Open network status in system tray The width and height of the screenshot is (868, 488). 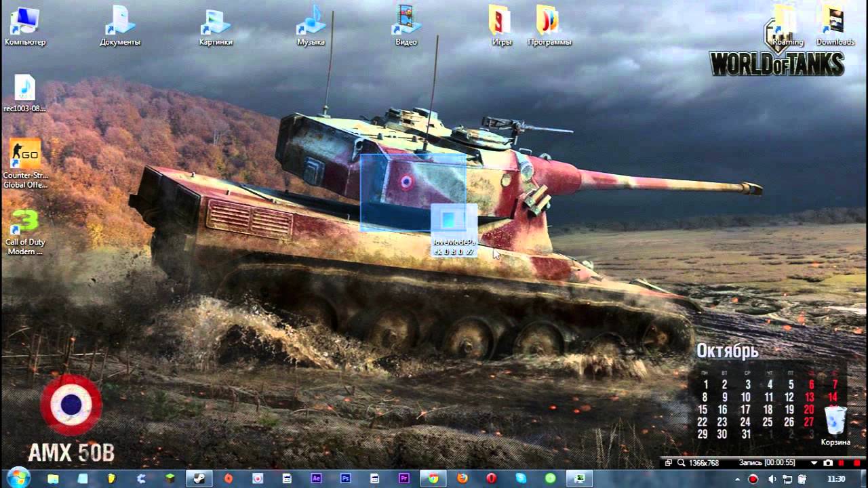point(787,479)
